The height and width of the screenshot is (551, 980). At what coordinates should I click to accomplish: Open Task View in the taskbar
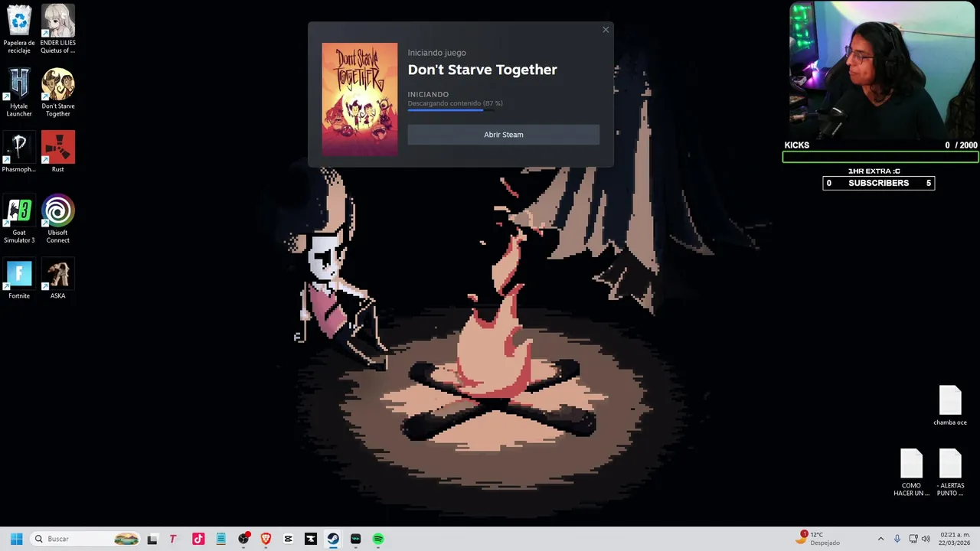(152, 539)
